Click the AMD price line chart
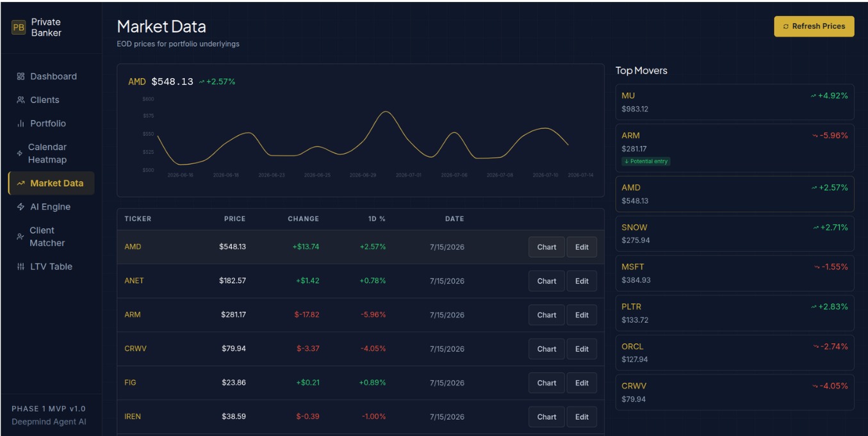This screenshot has width=868, height=436. 362,138
